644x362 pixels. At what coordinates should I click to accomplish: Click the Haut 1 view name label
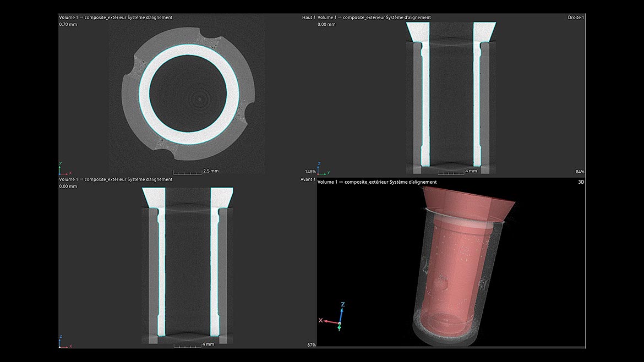click(x=308, y=17)
